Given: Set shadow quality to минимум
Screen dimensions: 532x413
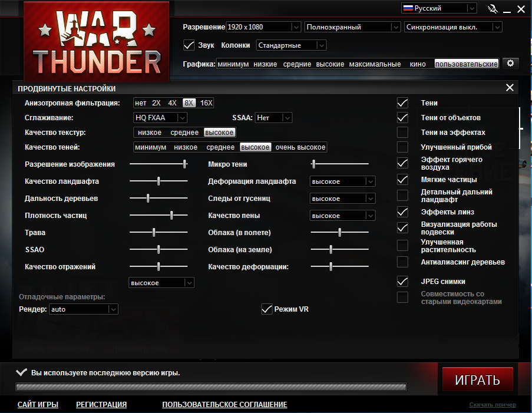Looking at the screenshot, I should 151,147.
